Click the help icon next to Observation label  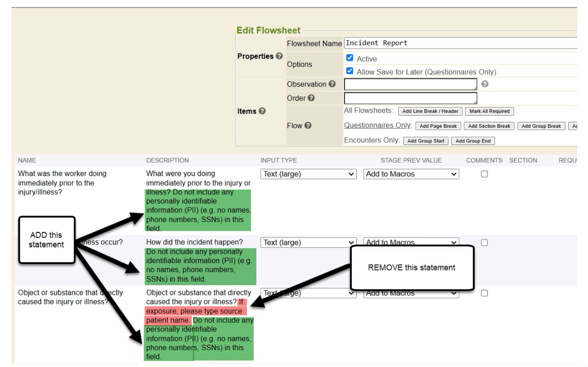click(x=332, y=84)
